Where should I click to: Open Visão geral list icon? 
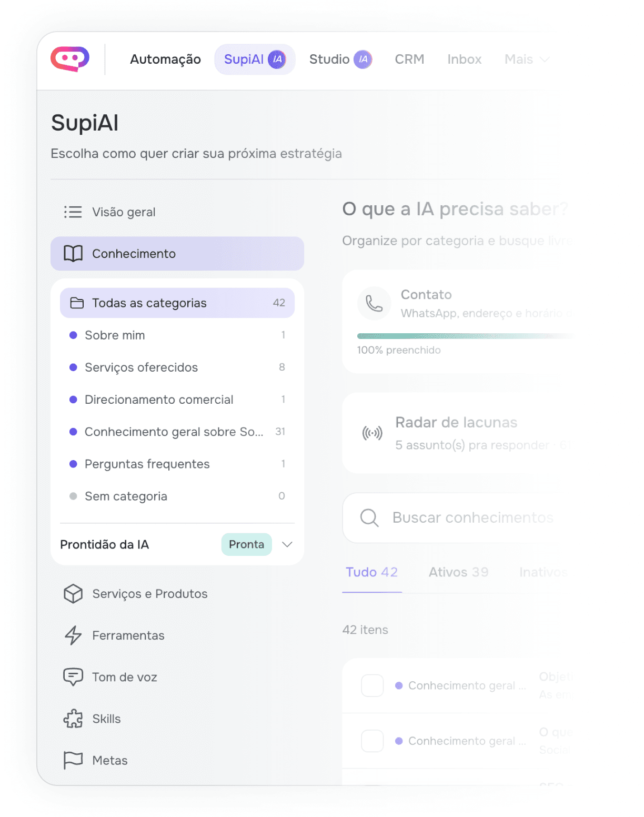pyautogui.click(x=73, y=212)
